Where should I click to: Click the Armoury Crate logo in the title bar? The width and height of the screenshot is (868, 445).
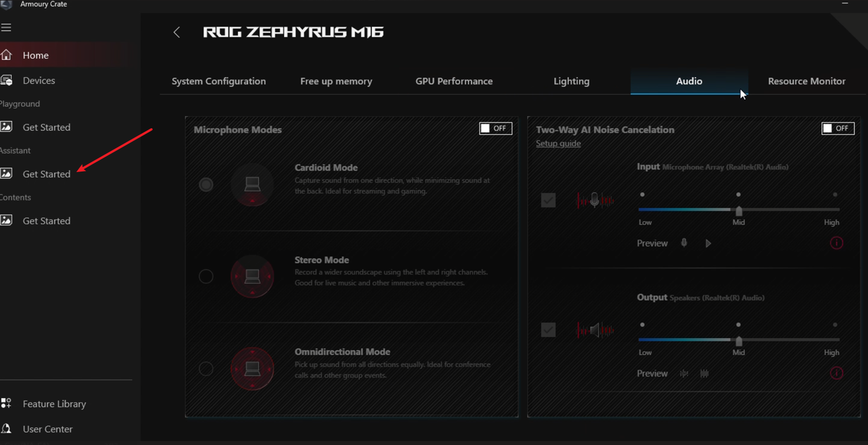pyautogui.click(x=6, y=4)
